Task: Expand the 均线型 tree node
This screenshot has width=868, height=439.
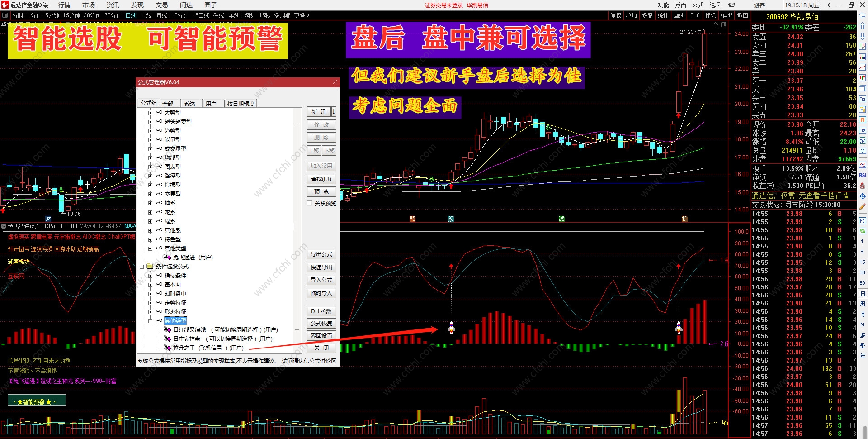Action: pos(150,158)
